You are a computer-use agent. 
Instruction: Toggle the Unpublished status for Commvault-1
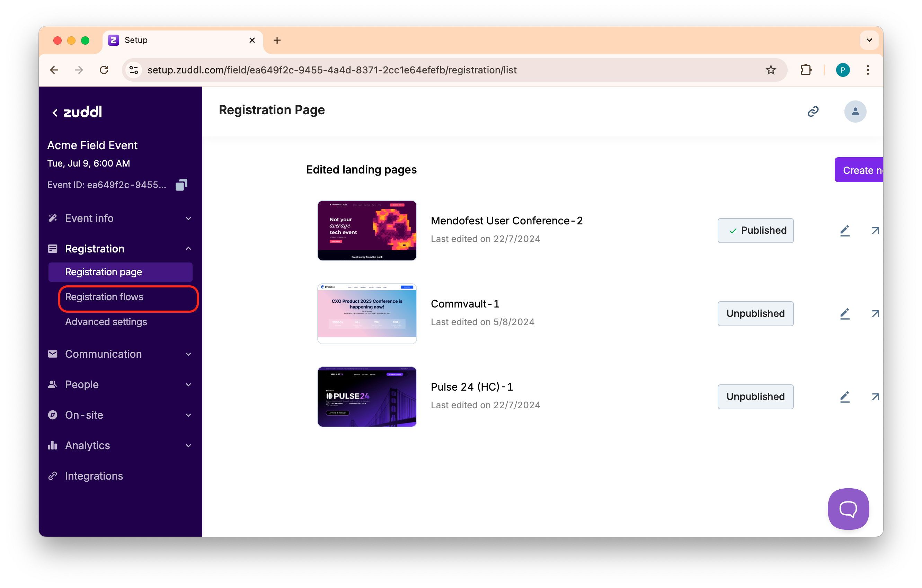click(x=755, y=313)
